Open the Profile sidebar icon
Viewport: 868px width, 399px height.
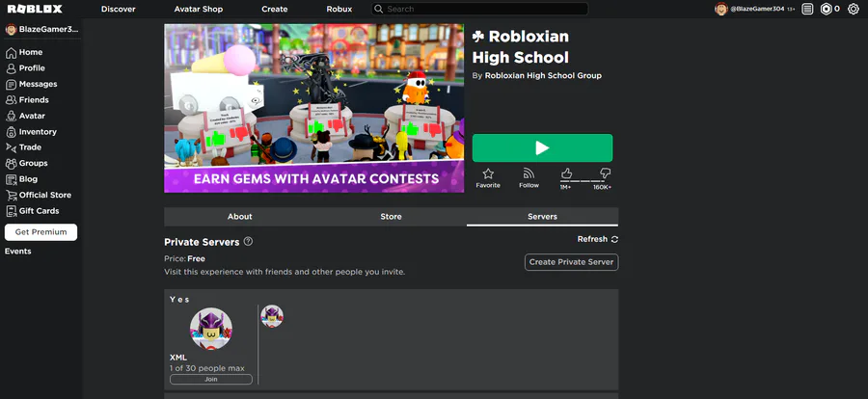(11, 68)
